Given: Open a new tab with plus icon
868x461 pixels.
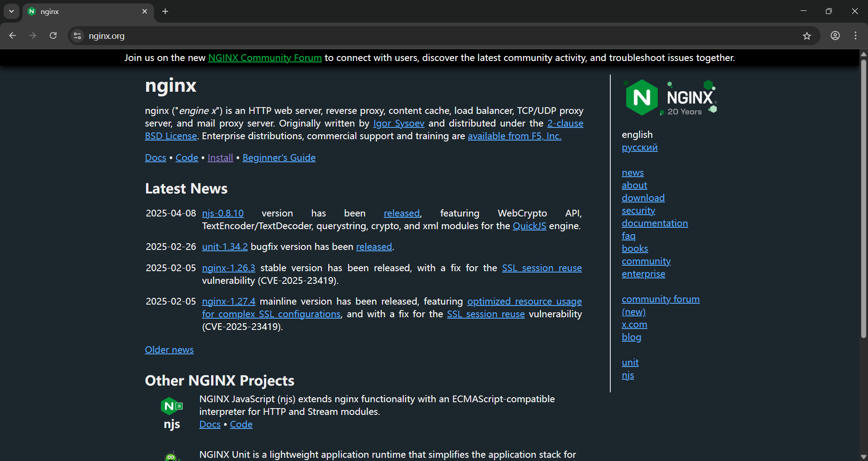Looking at the screenshot, I should [x=165, y=11].
